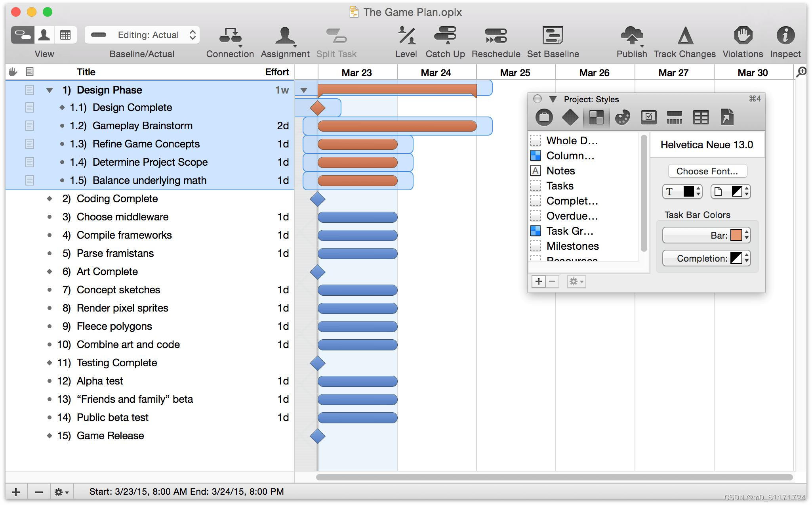Image resolution: width=812 pixels, height=505 pixels.
Task: Open the Violations hand icon
Action: pos(743,36)
